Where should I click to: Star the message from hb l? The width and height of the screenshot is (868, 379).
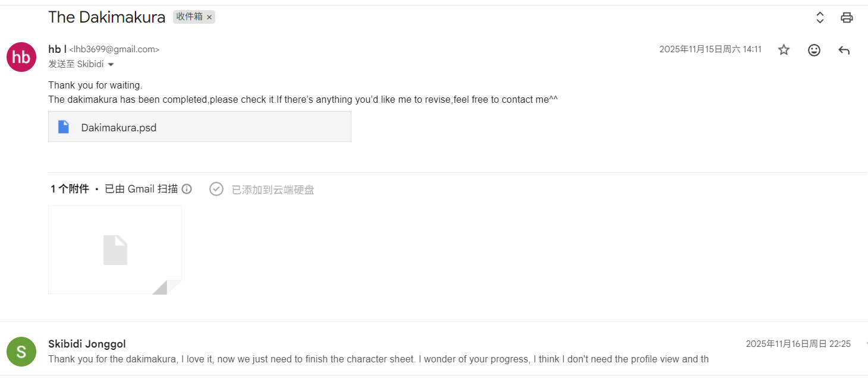coord(784,50)
